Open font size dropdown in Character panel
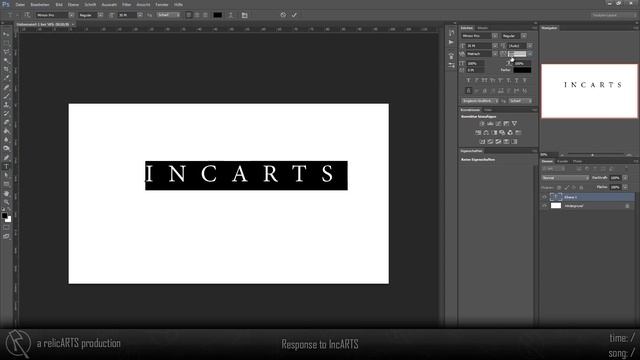 (495, 46)
